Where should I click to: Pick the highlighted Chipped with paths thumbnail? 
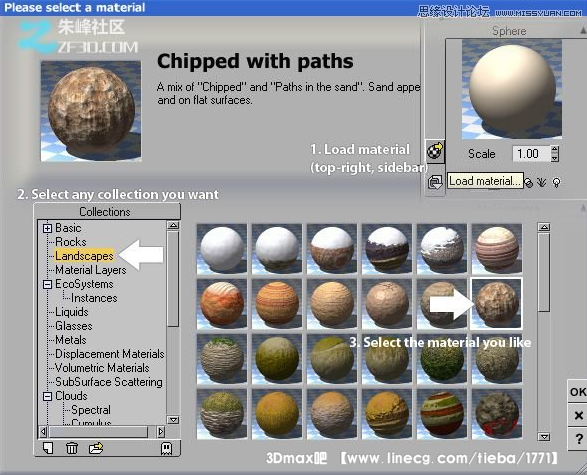(x=496, y=304)
